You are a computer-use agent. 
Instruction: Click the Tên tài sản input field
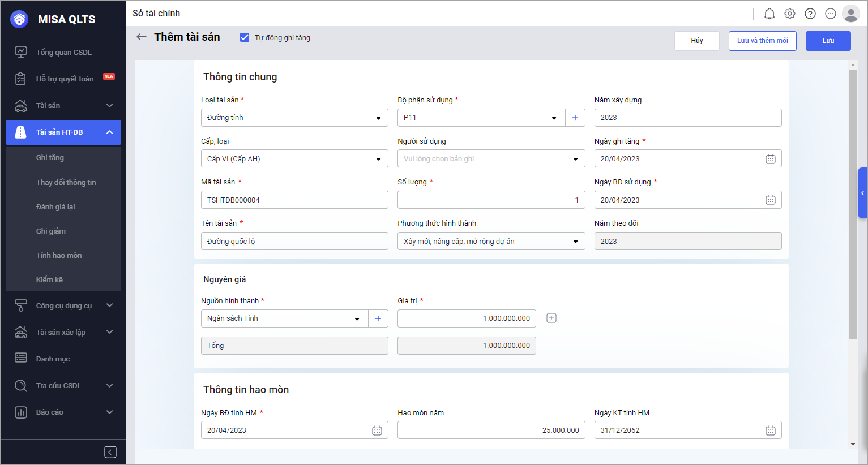294,242
